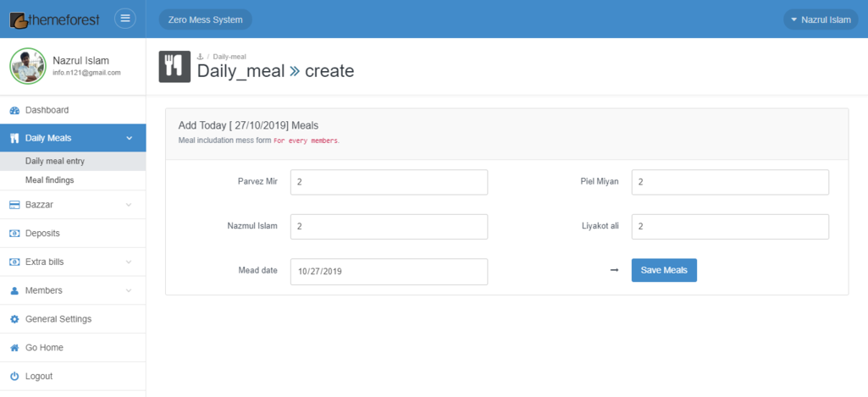This screenshot has height=397, width=868.
Task: Open the Meal findings submenu item
Action: pos(49,180)
